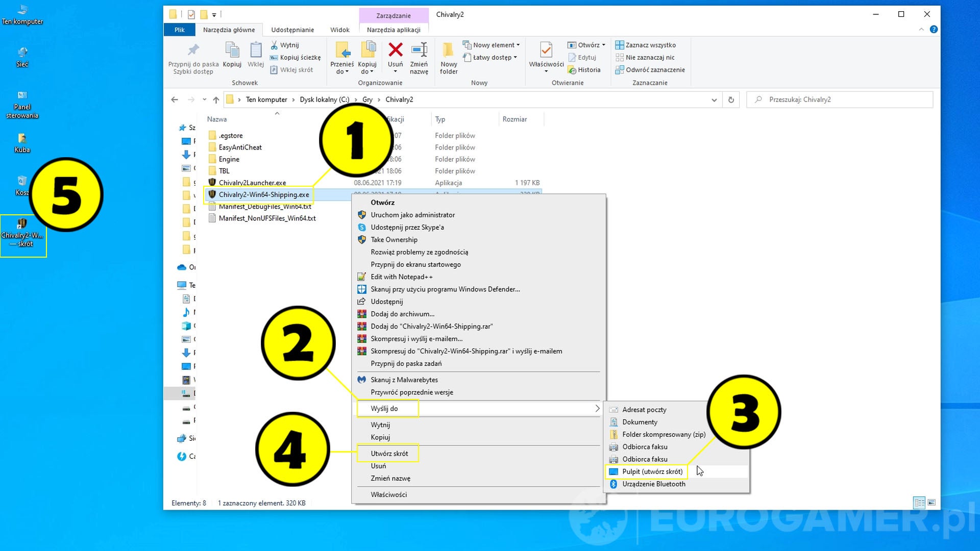Click the Up one level arrow
The image size is (980, 551).
[216, 99]
